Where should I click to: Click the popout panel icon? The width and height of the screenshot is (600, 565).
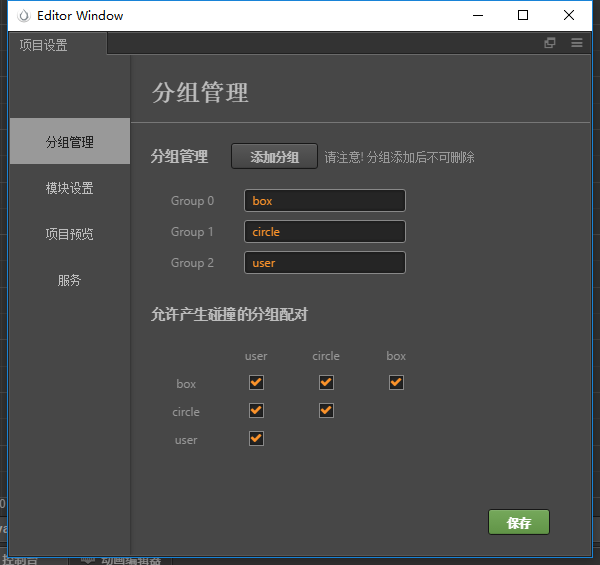pyautogui.click(x=550, y=43)
